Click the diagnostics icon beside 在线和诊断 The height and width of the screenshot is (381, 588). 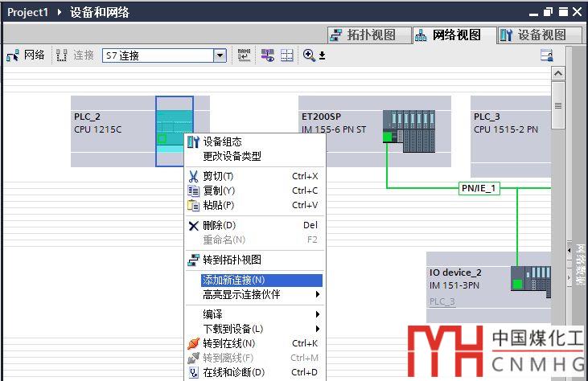(x=194, y=372)
